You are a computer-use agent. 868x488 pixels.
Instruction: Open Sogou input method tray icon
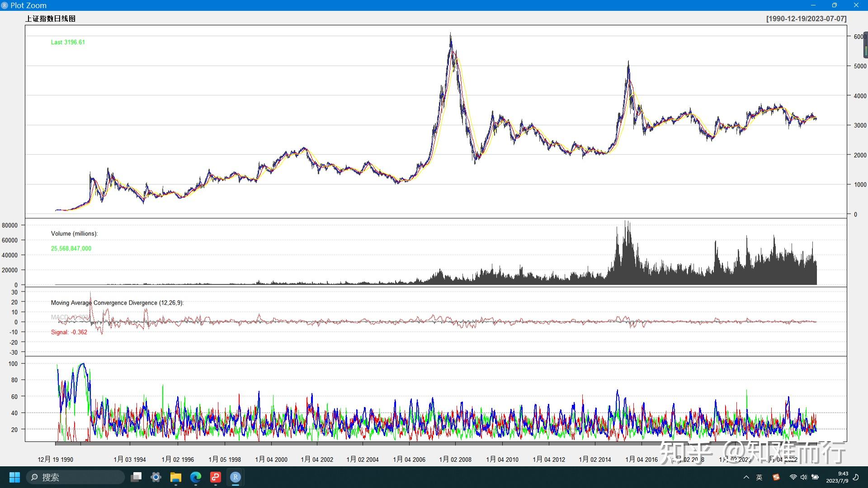[x=776, y=477]
